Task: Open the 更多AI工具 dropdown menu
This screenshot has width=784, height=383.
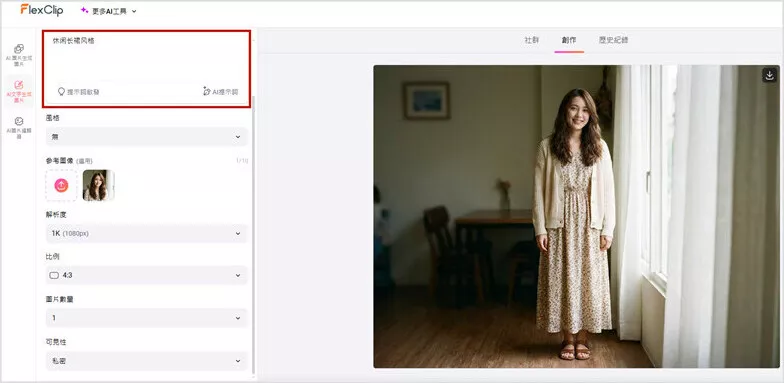Action: [108, 11]
